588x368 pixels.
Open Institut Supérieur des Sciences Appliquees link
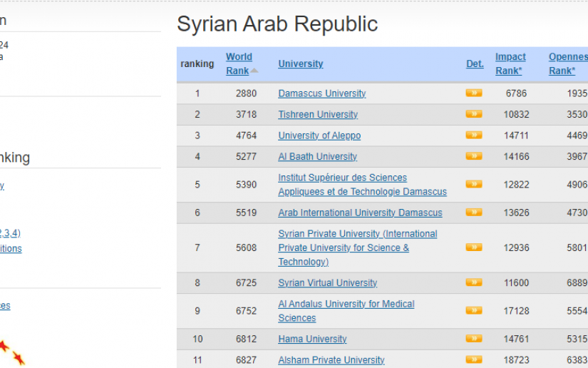362,185
